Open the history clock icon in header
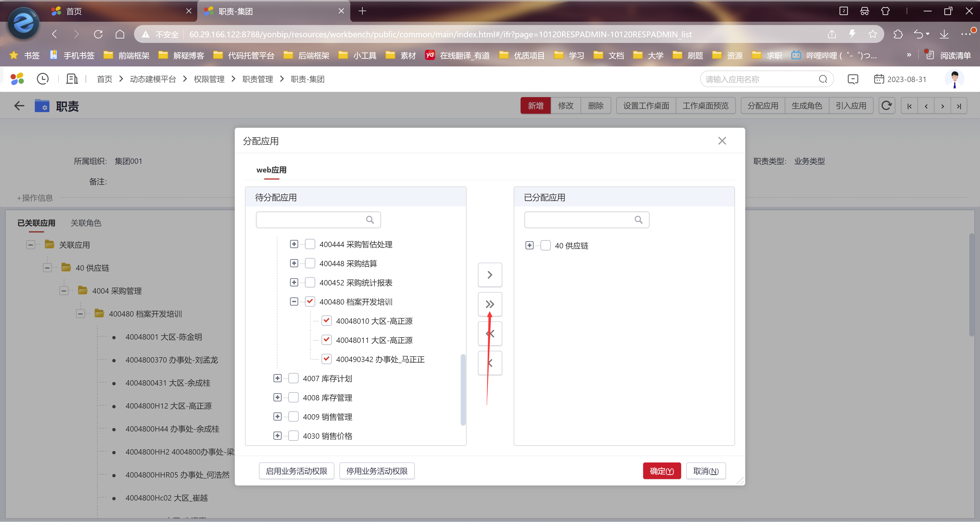Image resolution: width=980 pixels, height=522 pixels. point(43,79)
